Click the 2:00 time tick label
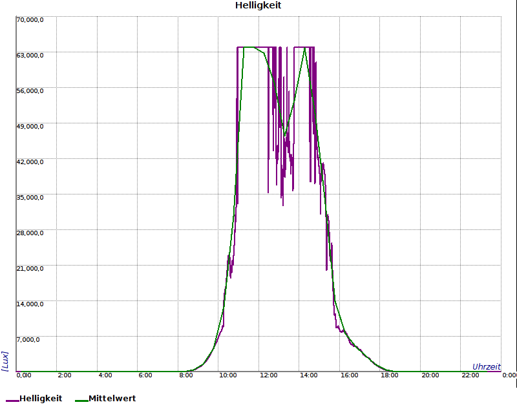The height and width of the screenshot is (420, 517). click(65, 375)
